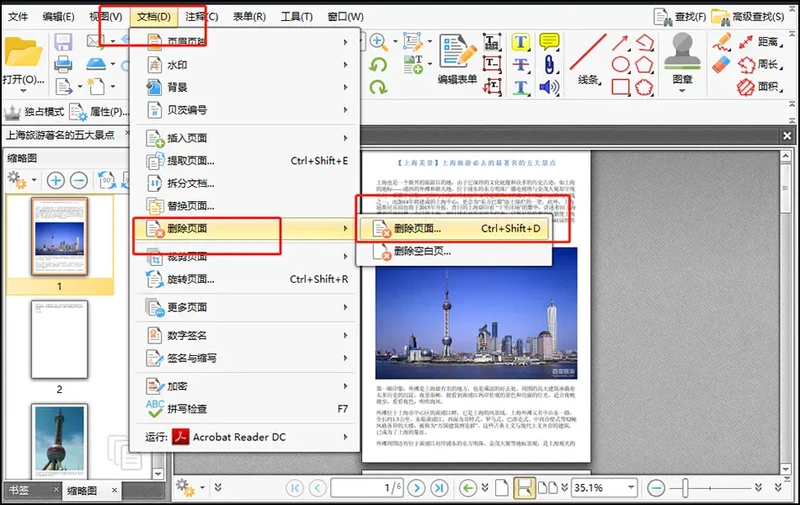This screenshot has width=800, height=505.
Task: Open 签名与缩写 submenu
Action: pyautogui.click(x=247, y=358)
